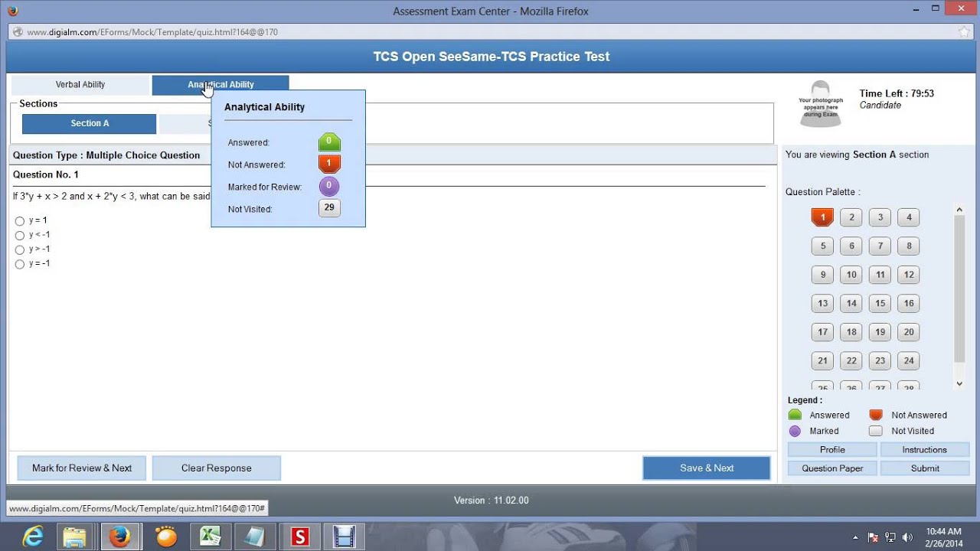Select the y > -1 answer option
The height and width of the screenshot is (551, 980).
coord(20,250)
